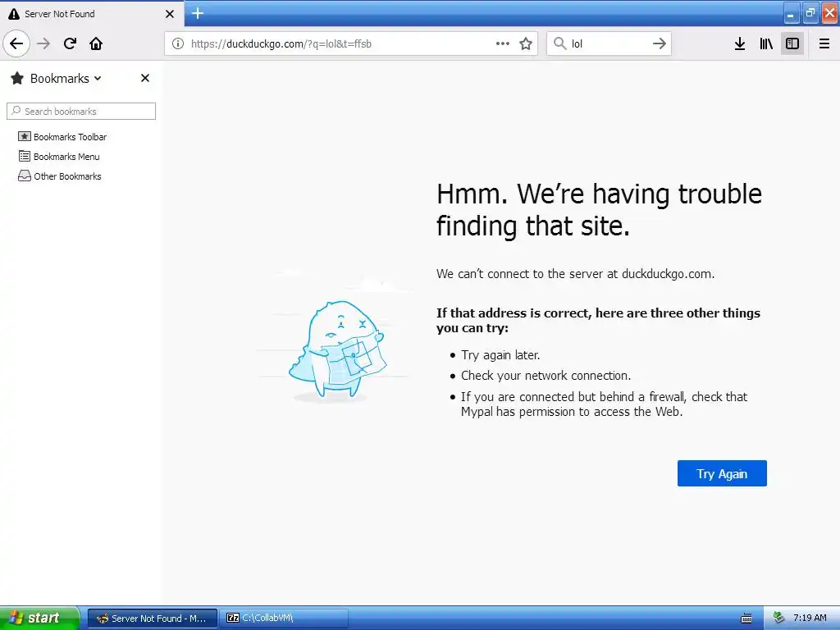The width and height of the screenshot is (840, 630).
Task: Click the dinosaur error illustration
Action: click(x=337, y=348)
